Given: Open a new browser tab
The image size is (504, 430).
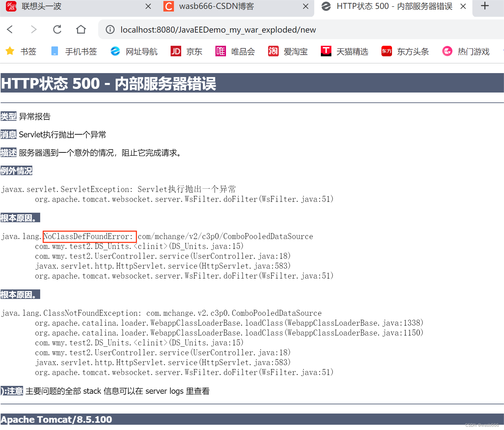Looking at the screenshot, I should tap(485, 6).
